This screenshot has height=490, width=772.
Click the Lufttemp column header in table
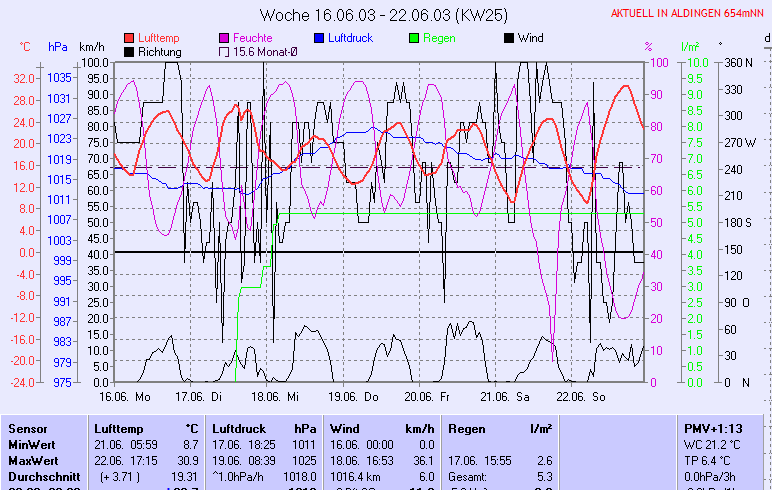tap(118, 428)
